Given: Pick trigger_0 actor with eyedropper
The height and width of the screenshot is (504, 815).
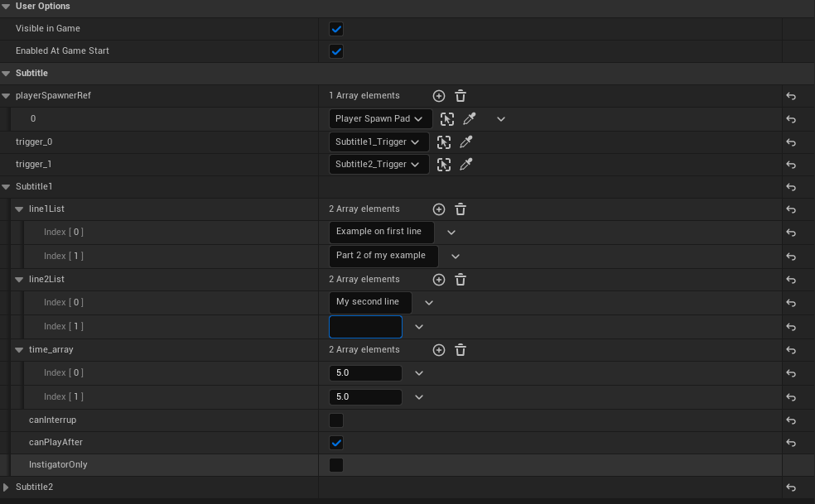Looking at the screenshot, I should (466, 142).
